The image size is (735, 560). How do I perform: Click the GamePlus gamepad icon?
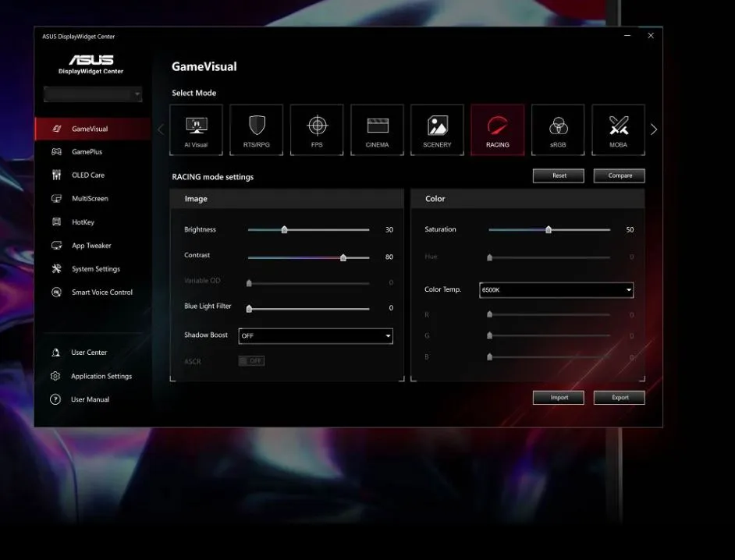pos(56,152)
